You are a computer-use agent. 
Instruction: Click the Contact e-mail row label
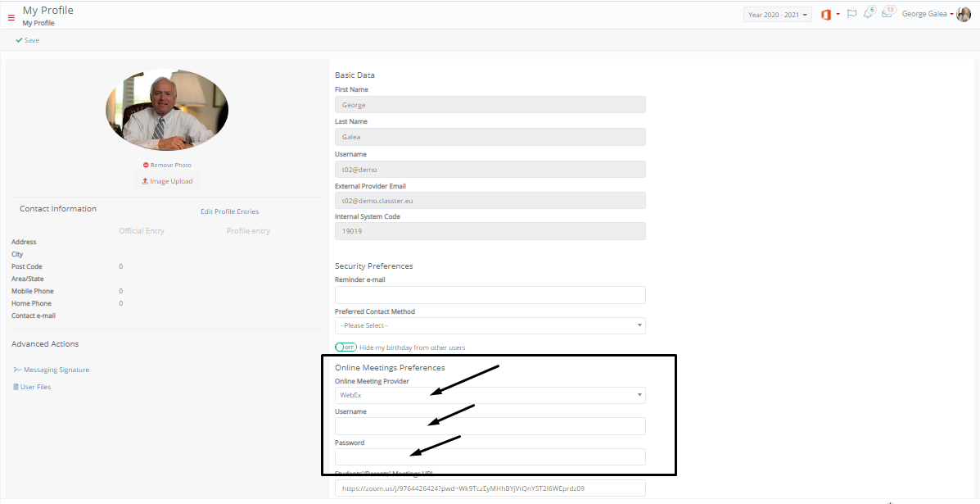(33, 316)
